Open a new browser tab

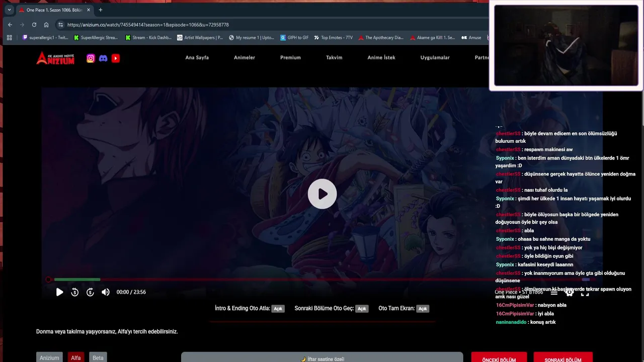(100, 10)
